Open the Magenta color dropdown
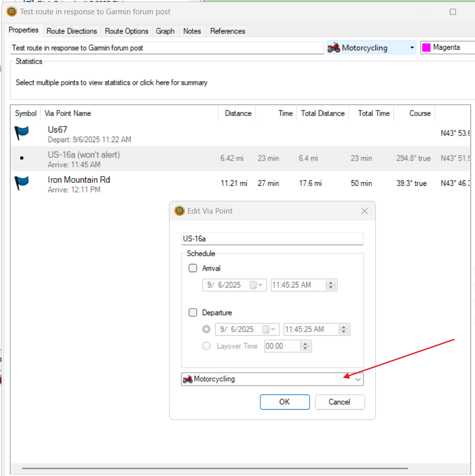 pos(448,47)
